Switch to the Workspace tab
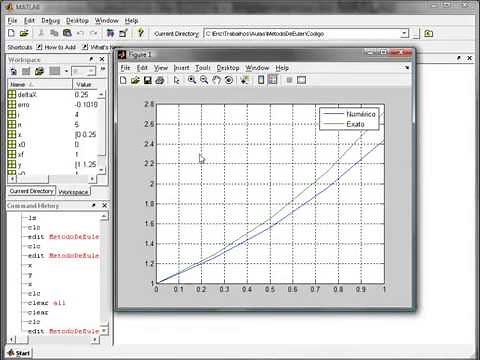 pyautogui.click(x=73, y=192)
